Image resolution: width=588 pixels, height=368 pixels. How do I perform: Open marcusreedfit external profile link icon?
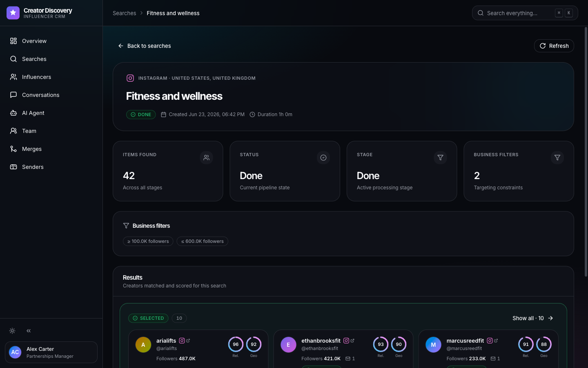pos(496,341)
